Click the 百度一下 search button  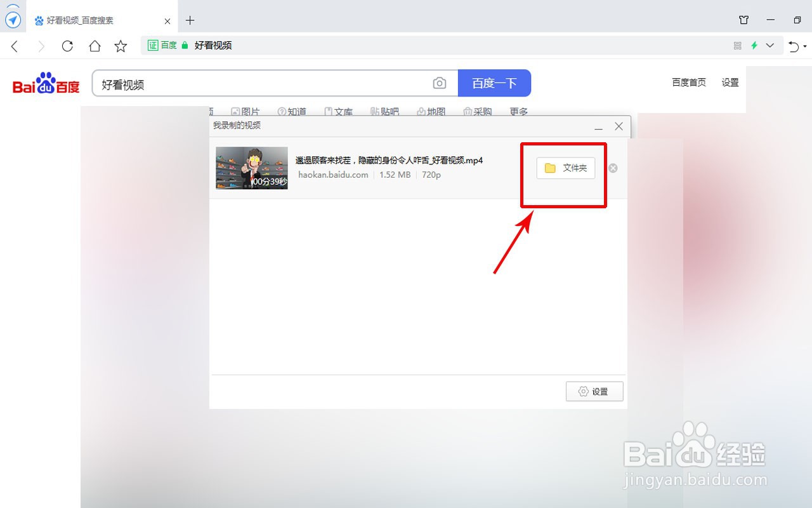(x=494, y=83)
